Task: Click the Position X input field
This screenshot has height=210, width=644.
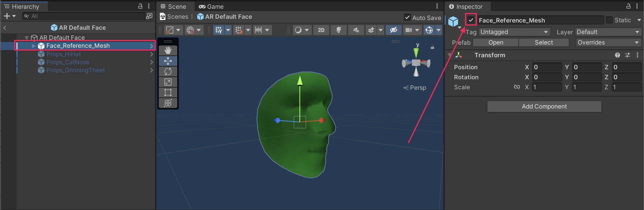Action: pyautogui.click(x=547, y=67)
